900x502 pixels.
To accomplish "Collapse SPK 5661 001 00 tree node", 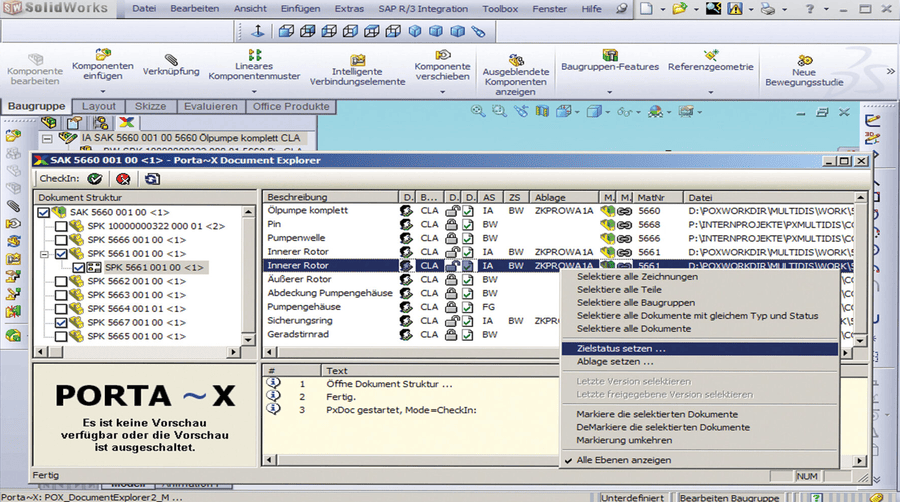I will point(44,254).
